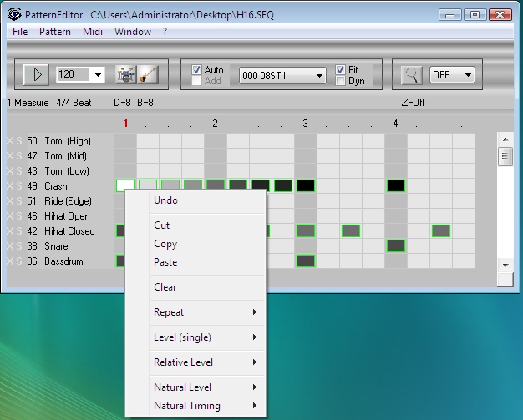Open the tempo 120 dropdown
The height and width of the screenshot is (420, 523).
pyautogui.click(x=98, y=74)
